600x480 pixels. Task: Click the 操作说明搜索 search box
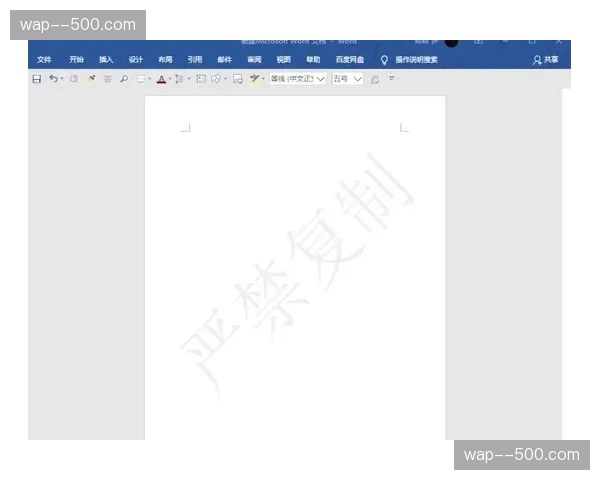tap(416, 60)
